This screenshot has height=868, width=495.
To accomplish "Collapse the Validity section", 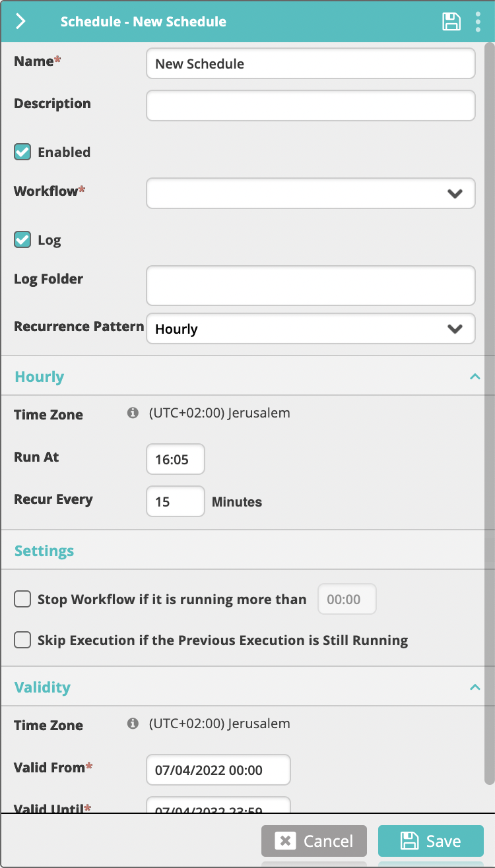I will tap(474, 687).
